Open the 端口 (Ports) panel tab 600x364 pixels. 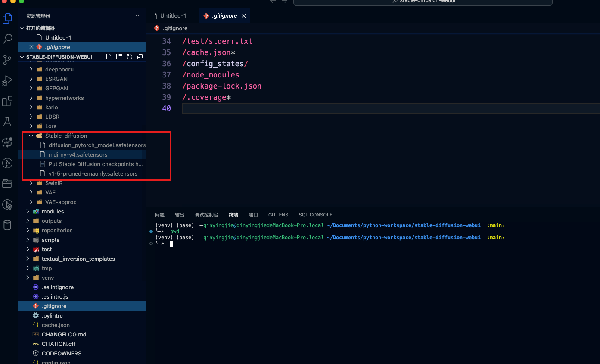point(253,215)
